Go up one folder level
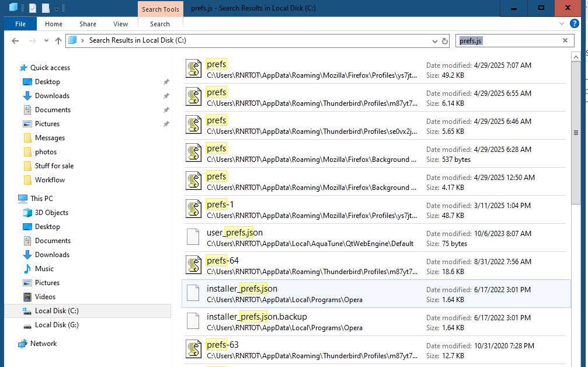 click(x=58, y=40)
